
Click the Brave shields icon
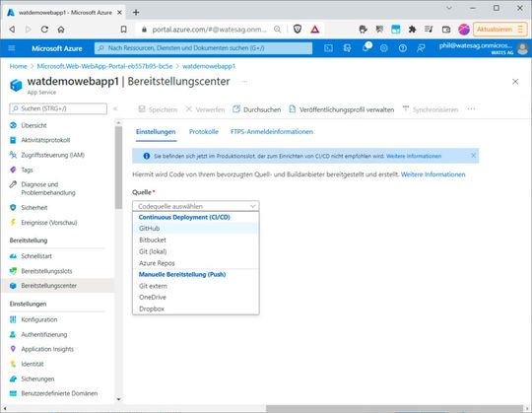point(298,30)
